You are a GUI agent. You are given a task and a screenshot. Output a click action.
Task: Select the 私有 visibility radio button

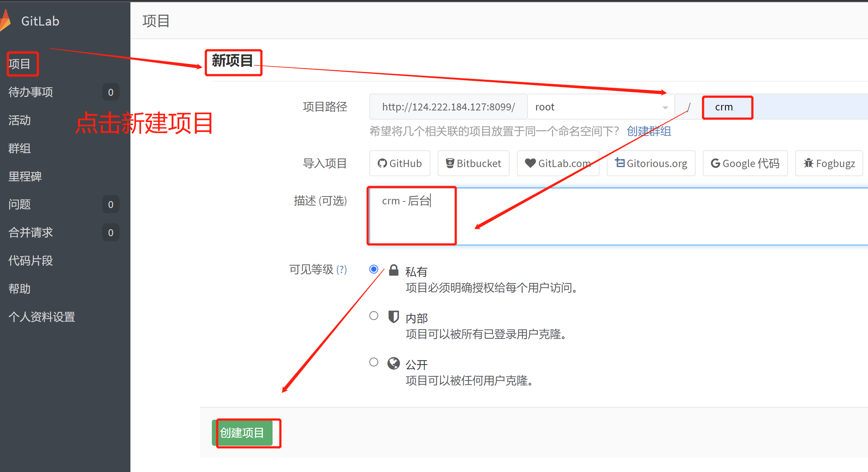point(374,269)
